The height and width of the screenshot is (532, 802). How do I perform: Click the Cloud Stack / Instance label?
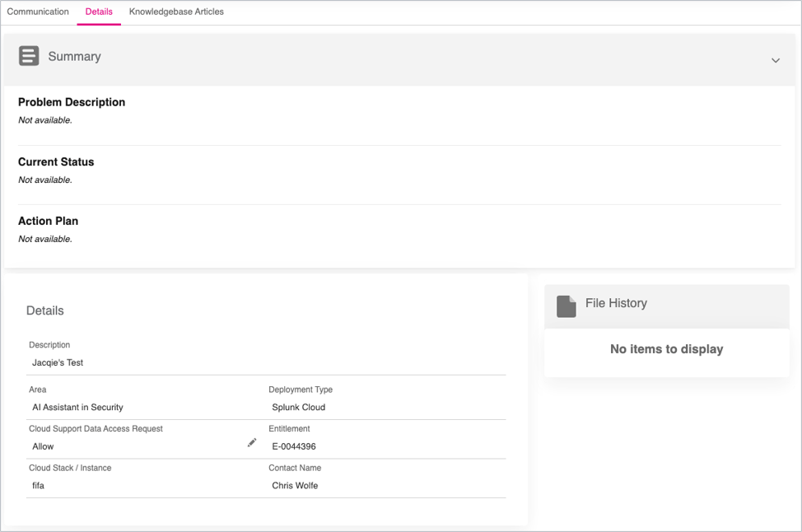tap(70, 468)
